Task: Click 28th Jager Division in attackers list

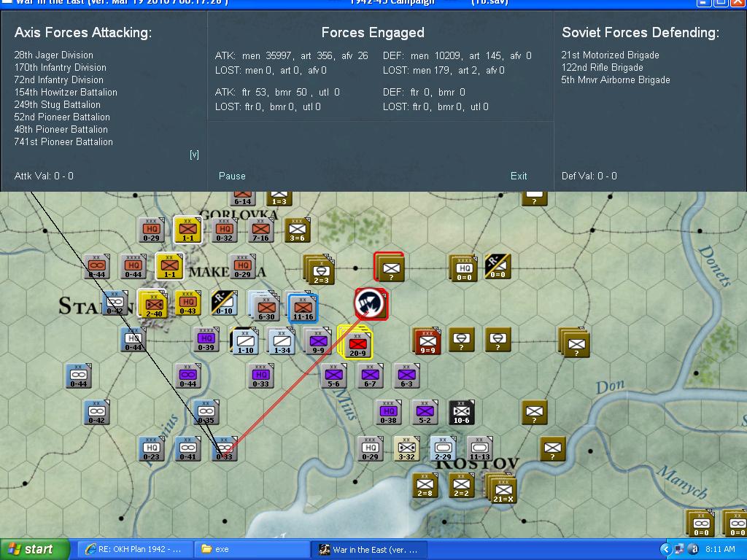Action: pos(54,55)
